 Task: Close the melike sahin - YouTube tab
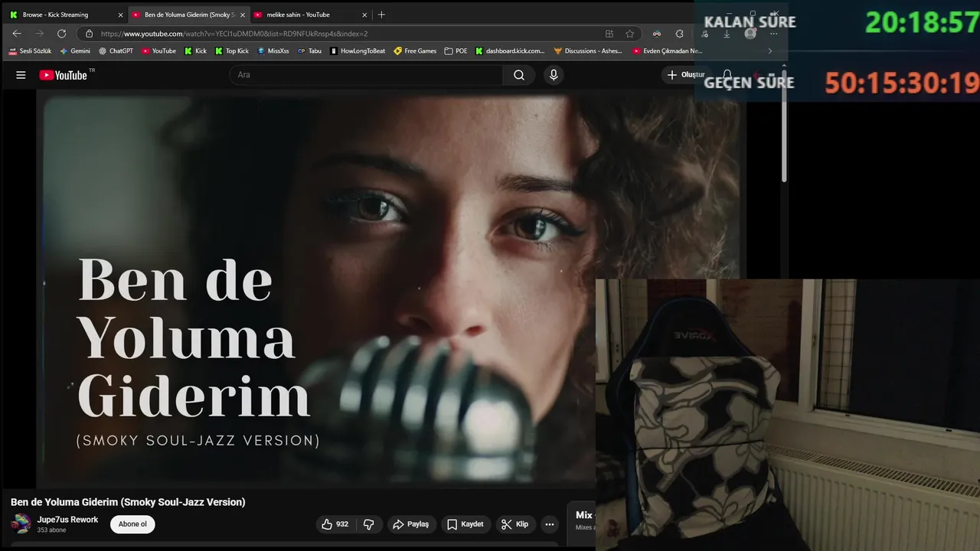click(364, 15)
